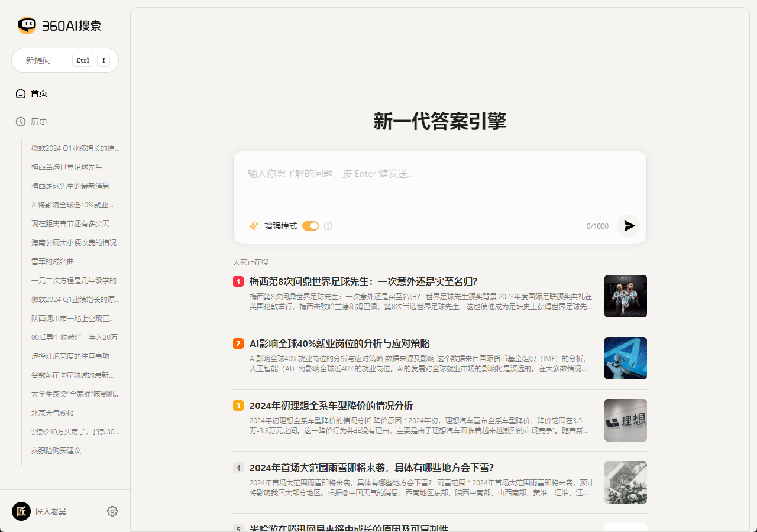Screen dimensions: 757x532
Task: Open history item 北京天气预报
Action: click(x=53, y=413)
